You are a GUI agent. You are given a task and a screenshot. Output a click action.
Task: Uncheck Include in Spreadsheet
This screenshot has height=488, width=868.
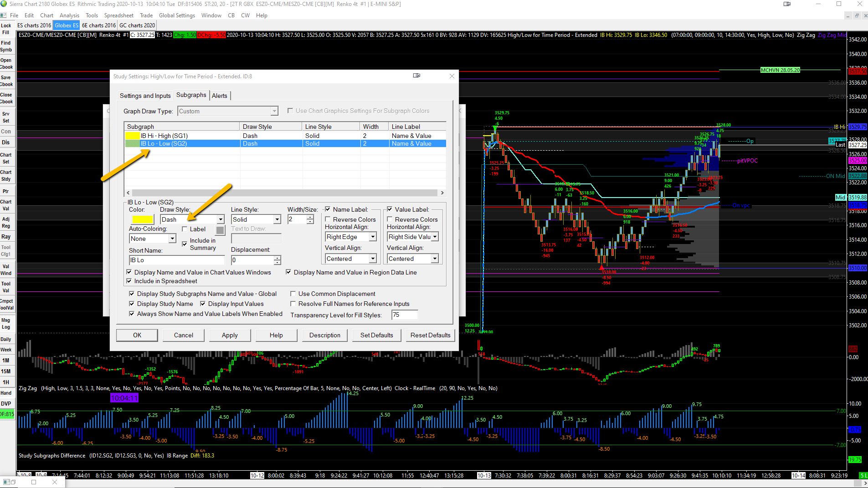[x=129, y=281]
